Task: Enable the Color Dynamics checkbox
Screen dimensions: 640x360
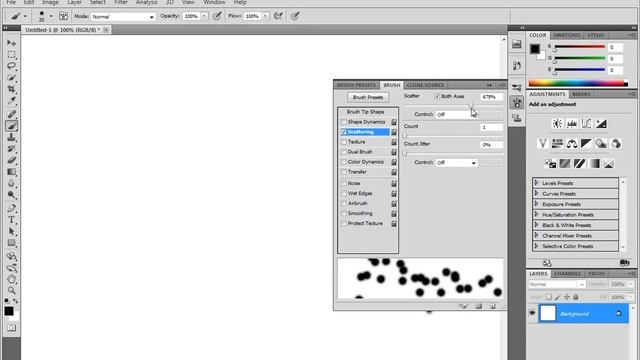Action: pos(344,162)
